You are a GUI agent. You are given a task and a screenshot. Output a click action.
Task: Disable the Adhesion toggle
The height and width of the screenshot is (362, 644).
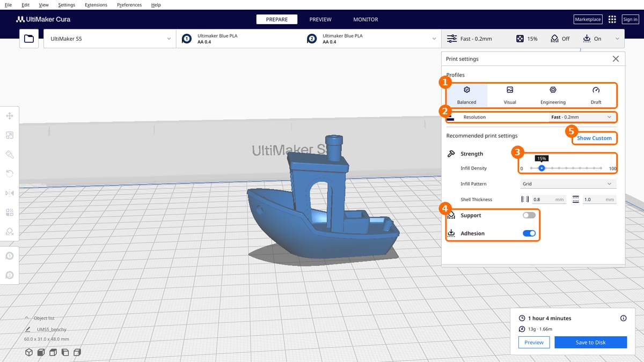pyautogui.click(x=529, y=233)
